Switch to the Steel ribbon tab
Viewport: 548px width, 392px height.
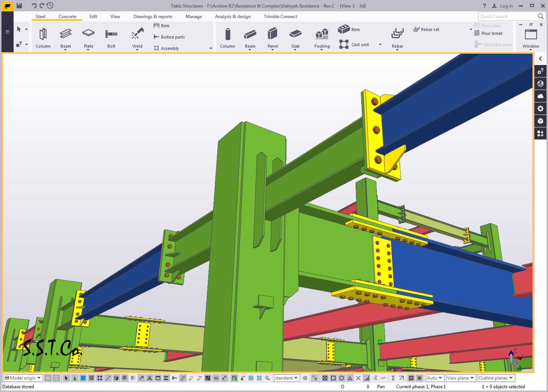40,17
